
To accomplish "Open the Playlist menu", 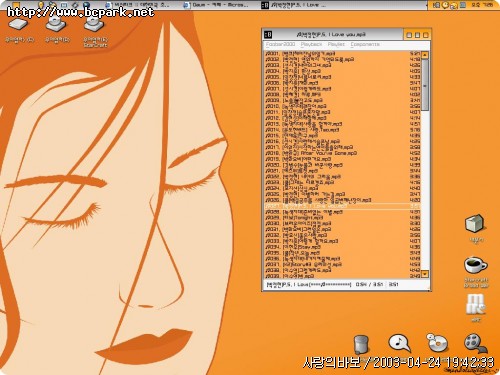I will click(x=336, y=44).
